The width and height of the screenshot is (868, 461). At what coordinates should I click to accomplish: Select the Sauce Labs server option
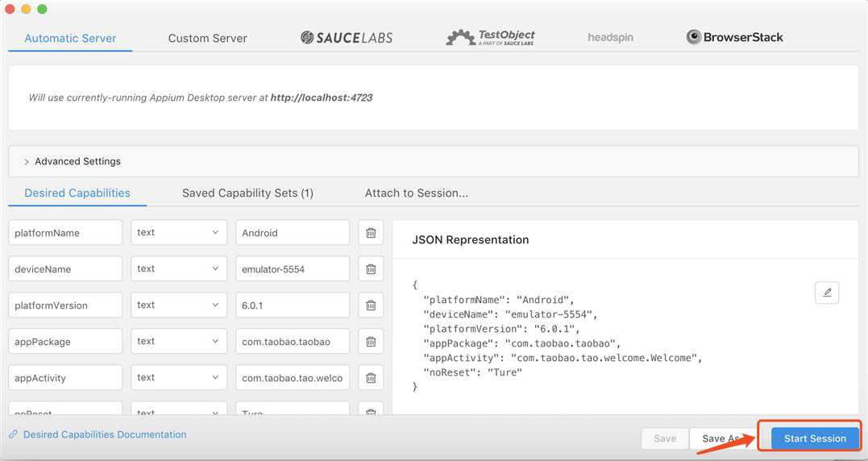pyautogui.click(x=347, y=38)
